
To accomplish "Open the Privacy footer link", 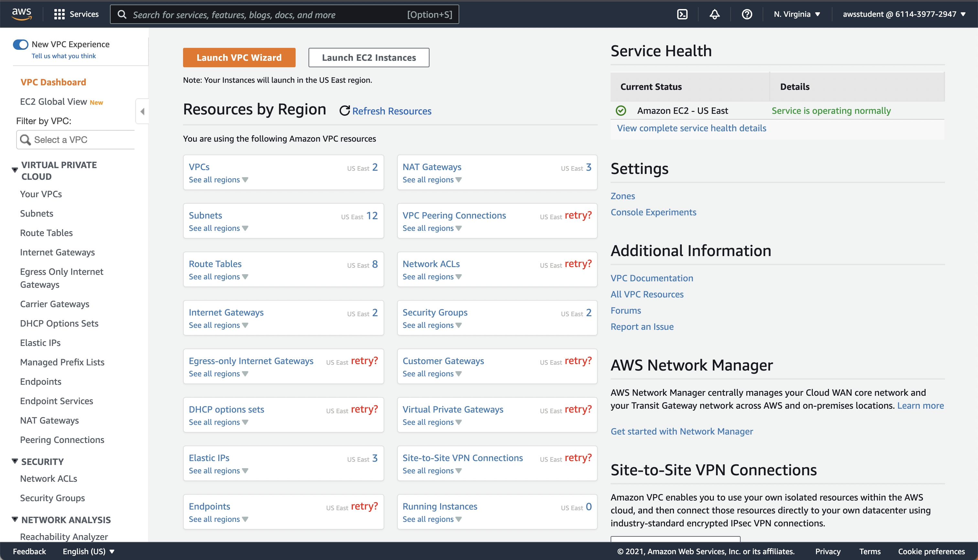I will tap(828, 551).
